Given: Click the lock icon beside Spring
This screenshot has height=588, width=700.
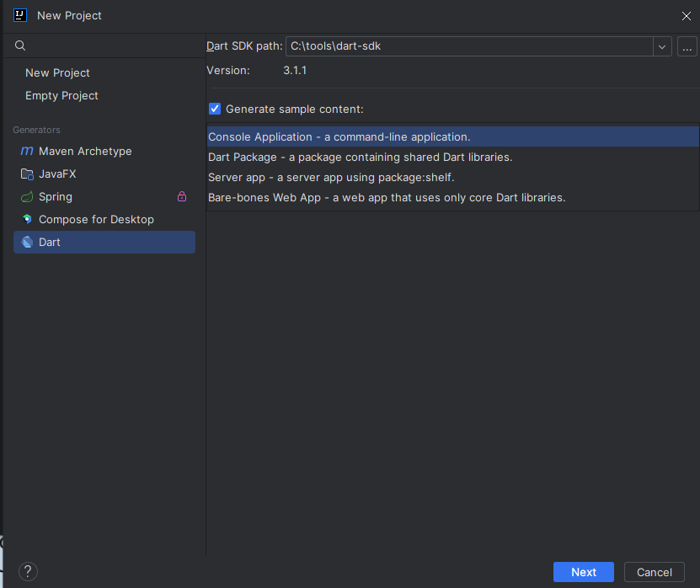Looking at the screenshot, I should pyautogui.click(x=182, y=196).
